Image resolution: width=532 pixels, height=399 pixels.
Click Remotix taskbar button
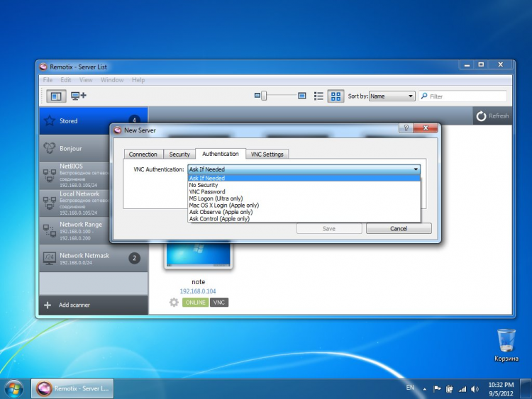click(72, 388)
